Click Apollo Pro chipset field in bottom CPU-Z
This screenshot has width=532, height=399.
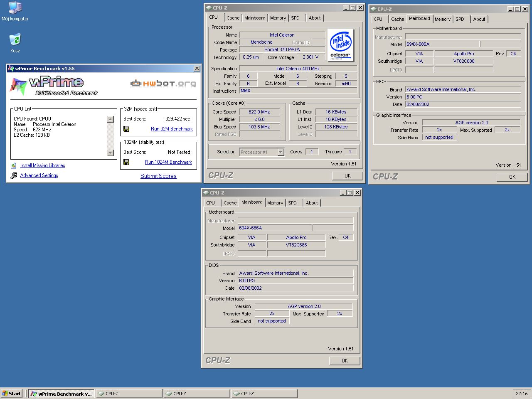click(x=296, y=238)
